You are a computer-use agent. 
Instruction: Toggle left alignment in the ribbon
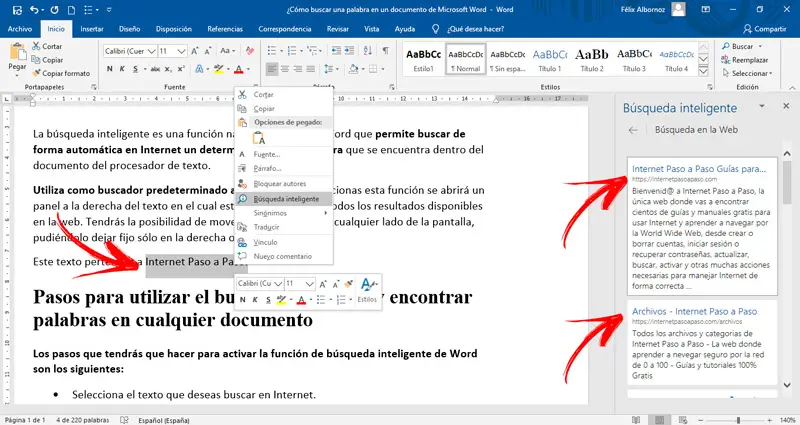tap(272, 69)
